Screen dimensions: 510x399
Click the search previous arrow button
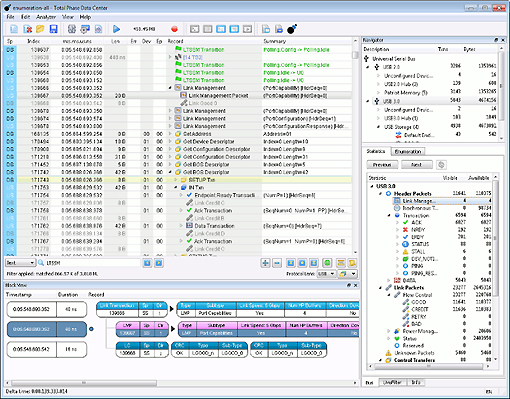pyautogui.click(x=147, y=263)
